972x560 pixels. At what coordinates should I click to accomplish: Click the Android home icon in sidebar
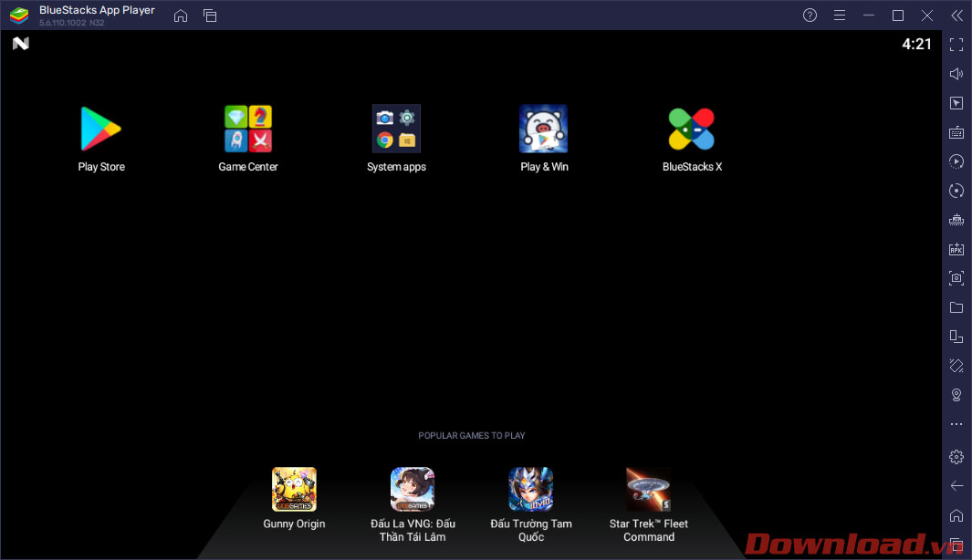(x=956, y=514)
